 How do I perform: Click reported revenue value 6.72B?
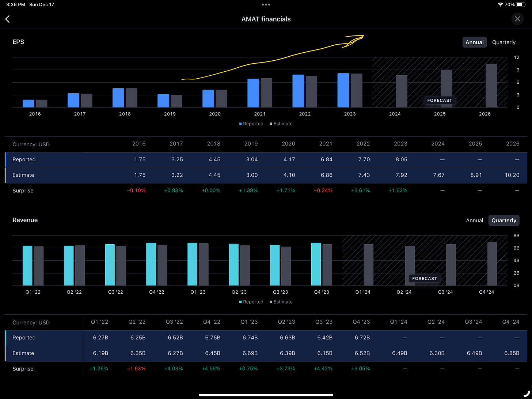362,338
